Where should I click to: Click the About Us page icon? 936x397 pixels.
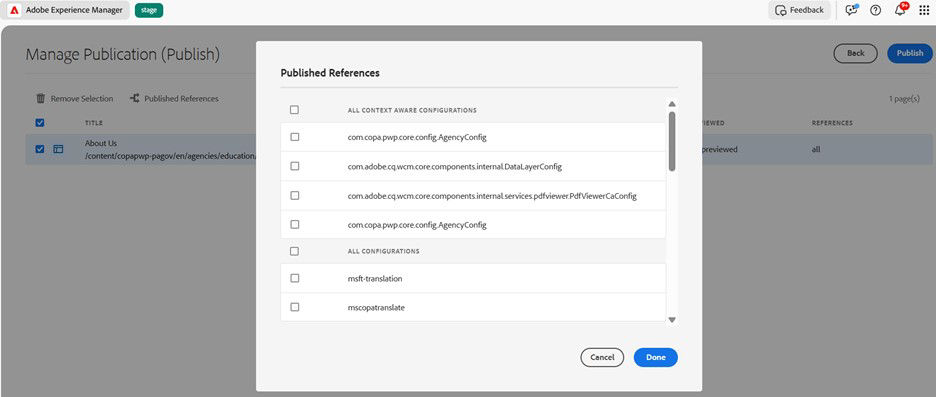pyautogui.click(x=58, y=149)
